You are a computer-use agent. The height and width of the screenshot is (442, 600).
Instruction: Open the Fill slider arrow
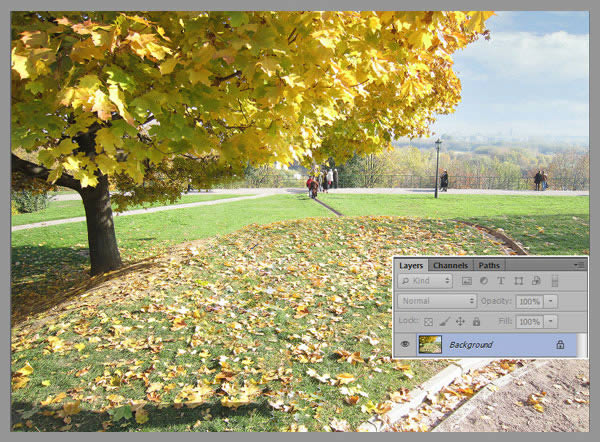(x=551, y=322)
